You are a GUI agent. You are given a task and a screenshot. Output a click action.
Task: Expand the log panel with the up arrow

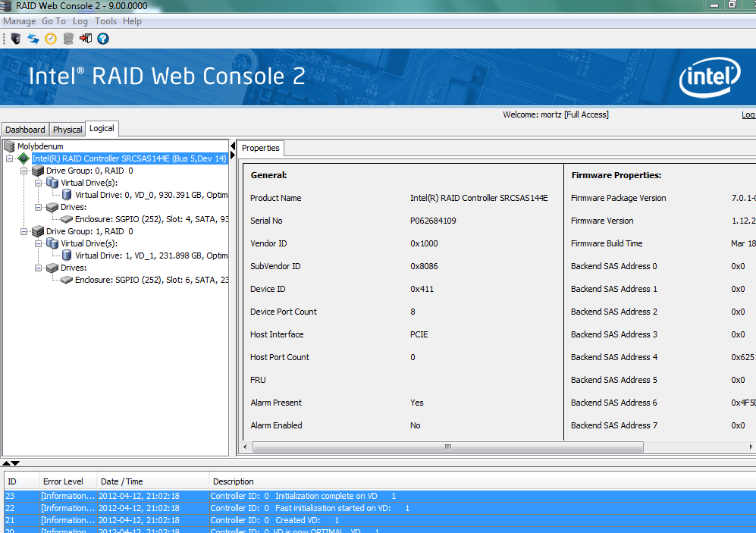[x=6, y=463]
